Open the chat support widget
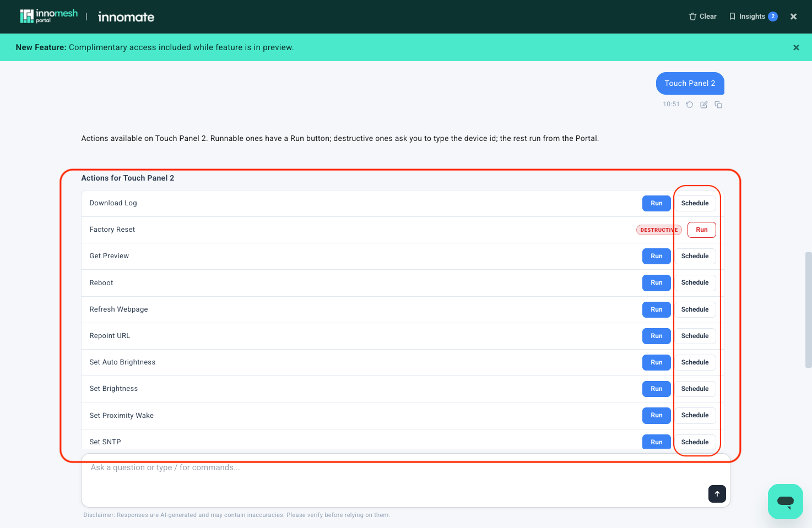Screen dimensions: 812x528 click(786, 502)
